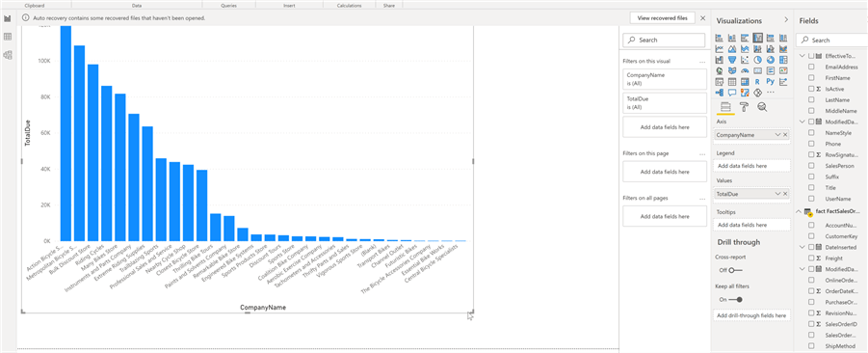Check the LastName field
This screenshot has height=353, width=868.
tap(811, 99)
